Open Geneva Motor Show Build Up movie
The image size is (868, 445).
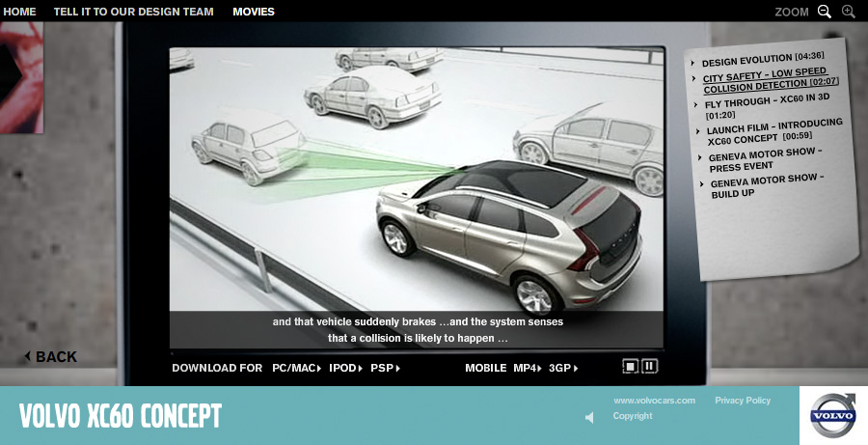(768, 185)
